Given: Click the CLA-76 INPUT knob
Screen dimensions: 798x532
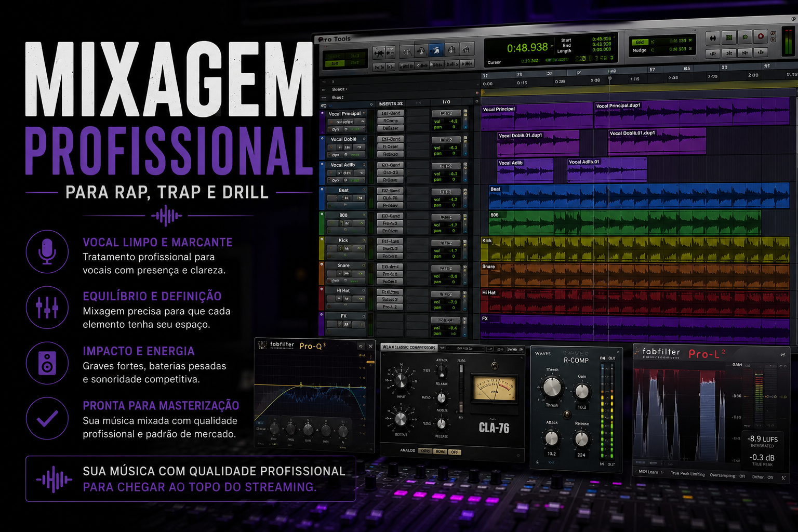Looking at the screenshot, I should [401, 381].
